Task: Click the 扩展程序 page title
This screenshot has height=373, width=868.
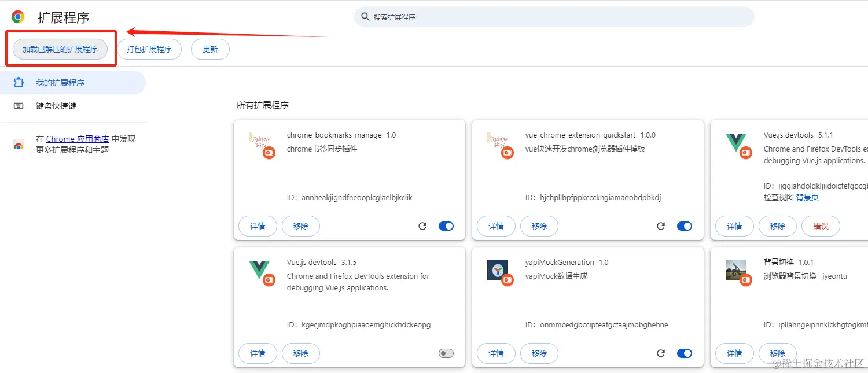Action: click(x=64, y=17)
